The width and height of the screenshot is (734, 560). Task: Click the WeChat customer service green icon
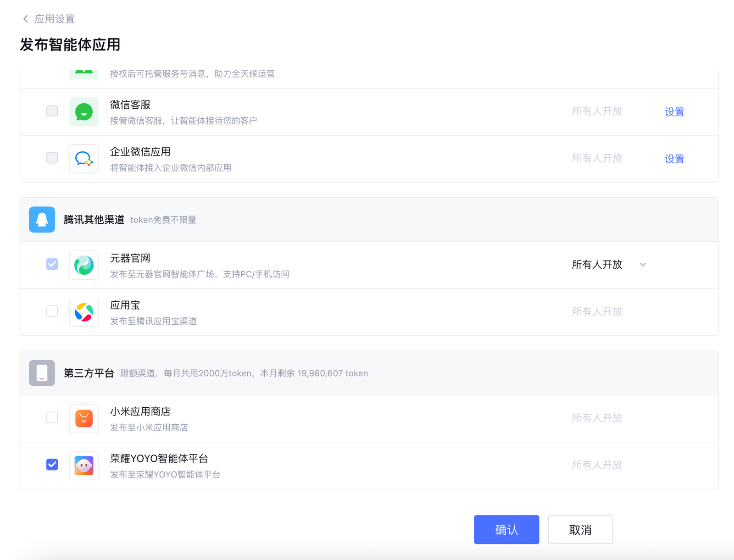pyautogui.click(x=84, y=112)
